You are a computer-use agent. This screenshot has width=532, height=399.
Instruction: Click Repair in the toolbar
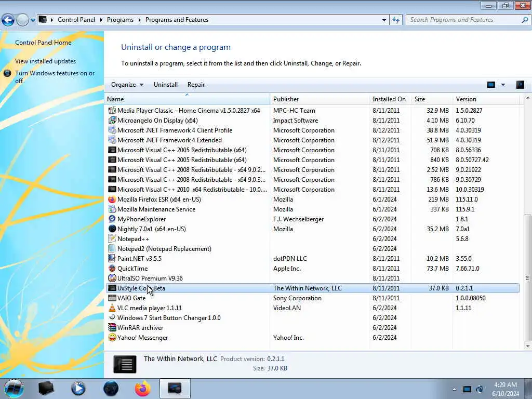click(x=196, y=85)
